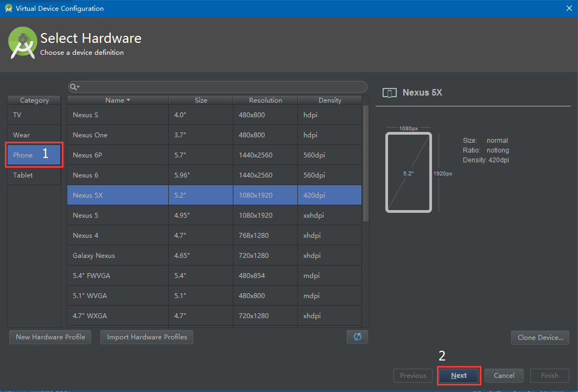The height and width of the screenshot is (392, 578).
Task: Click the Nexus 5X device preview icon
Action: click(x=389, y=92)
